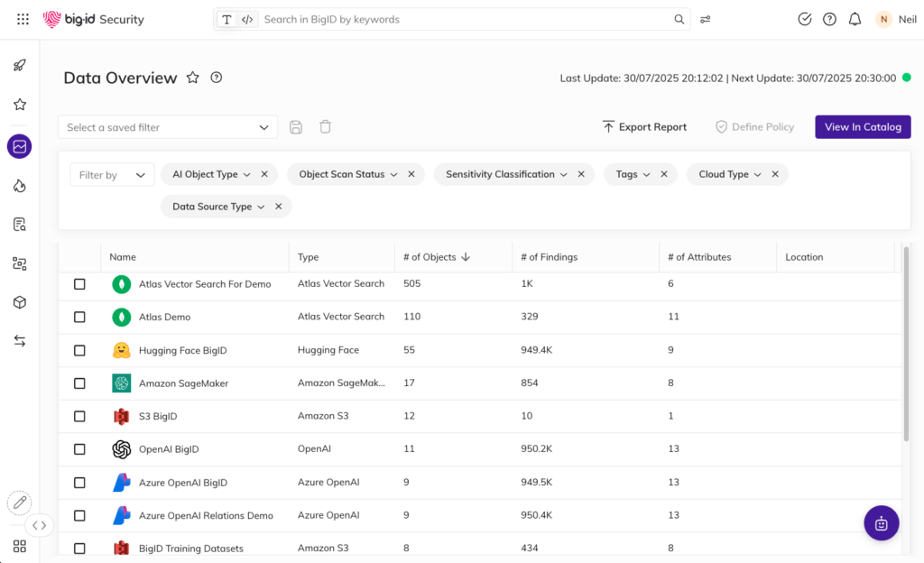Click the View In Catalog button
This screenshot has height=563, width=924.
click(x=862, y=127)
